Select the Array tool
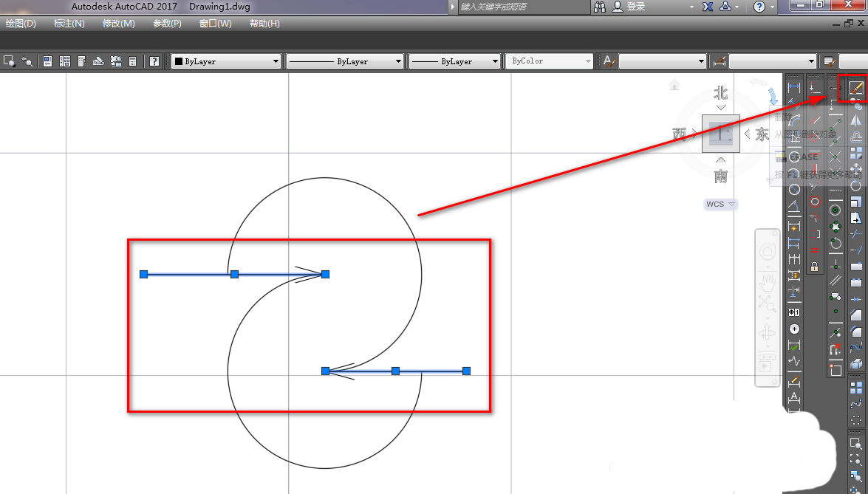 [856, 152]
